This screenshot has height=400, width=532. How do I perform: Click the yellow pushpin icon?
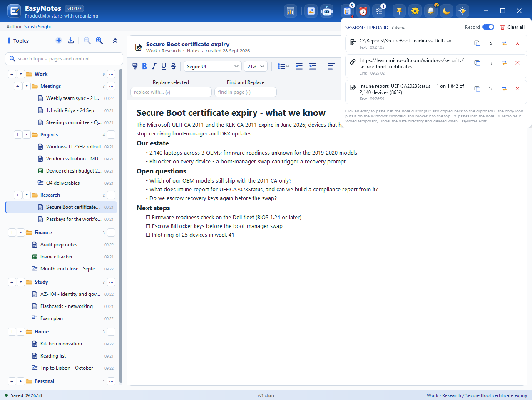(399, 11)
